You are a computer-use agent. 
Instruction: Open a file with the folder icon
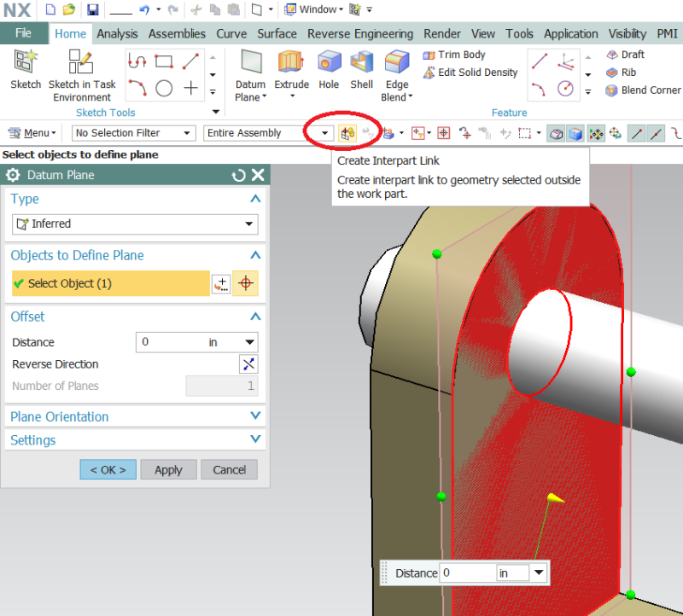click(x=69, y=9)
